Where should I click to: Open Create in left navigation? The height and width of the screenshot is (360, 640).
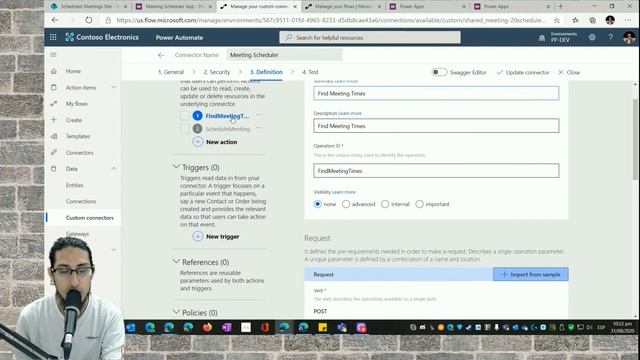tap(74, 120)
